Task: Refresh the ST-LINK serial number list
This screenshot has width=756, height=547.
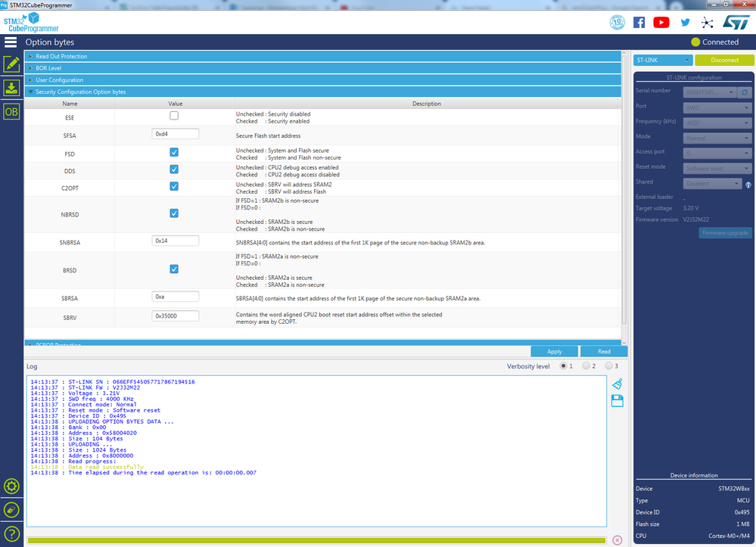Action: [745, 92]
